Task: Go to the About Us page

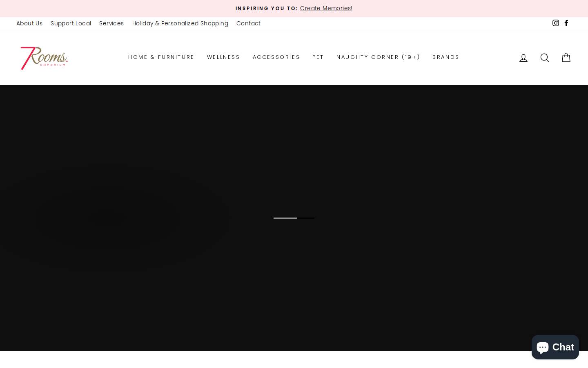Action: pyautogui.click(x=29, y=23)
